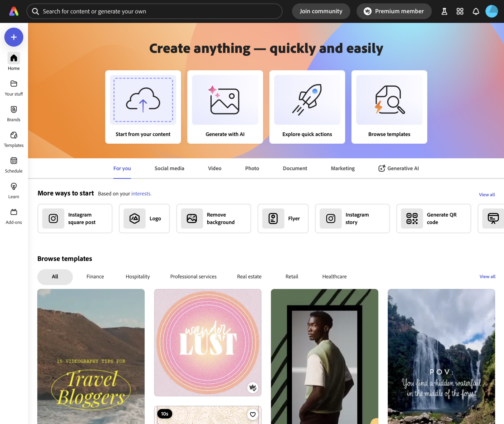Open the Wanderlust template
This screenshot has width=504, height=424.
pyautogui.click(x=208, y=342)
